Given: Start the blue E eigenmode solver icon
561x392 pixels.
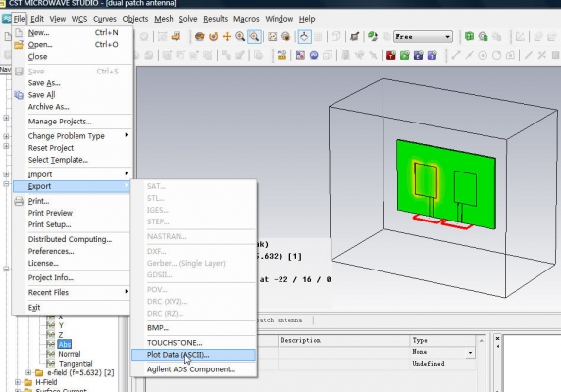Looking at the screenshot, I should pos(418,55).
